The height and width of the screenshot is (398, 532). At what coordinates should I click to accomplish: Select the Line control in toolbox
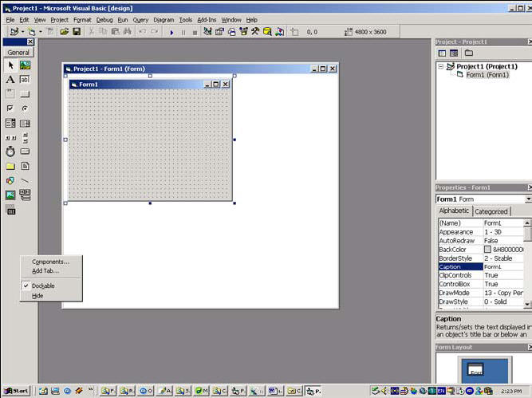click(x=25, y=180)
